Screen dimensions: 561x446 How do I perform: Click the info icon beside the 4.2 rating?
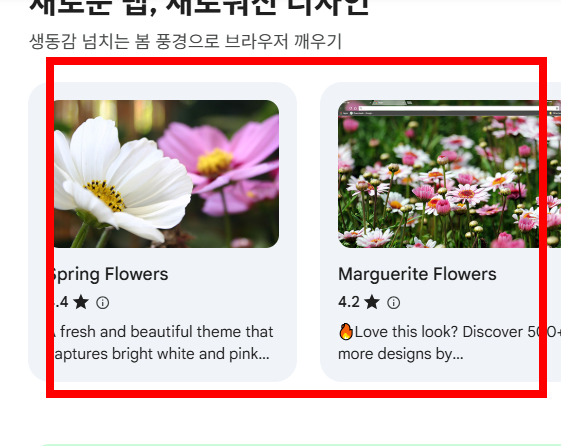click(394, 303)
